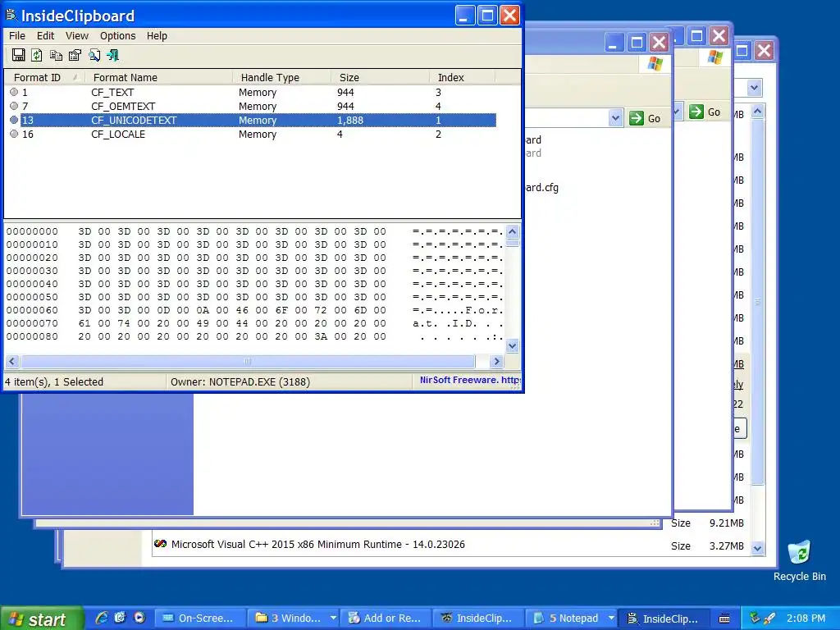
Task: Expand the 5 Notepad taskbar group arrow
Action: pyautogui.click(x=611, y=619)
